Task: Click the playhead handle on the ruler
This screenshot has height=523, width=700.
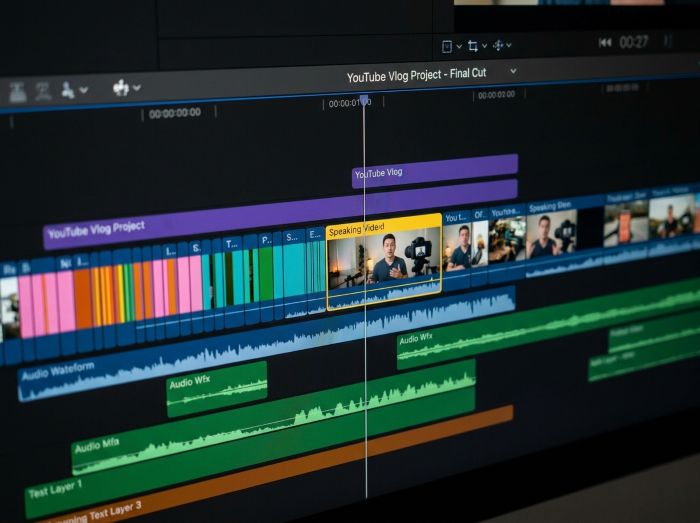Action: coord(364,100)
